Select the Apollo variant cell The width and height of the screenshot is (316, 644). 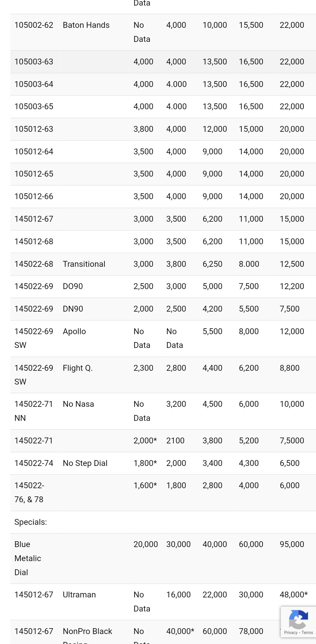click(x=74, y=332)
